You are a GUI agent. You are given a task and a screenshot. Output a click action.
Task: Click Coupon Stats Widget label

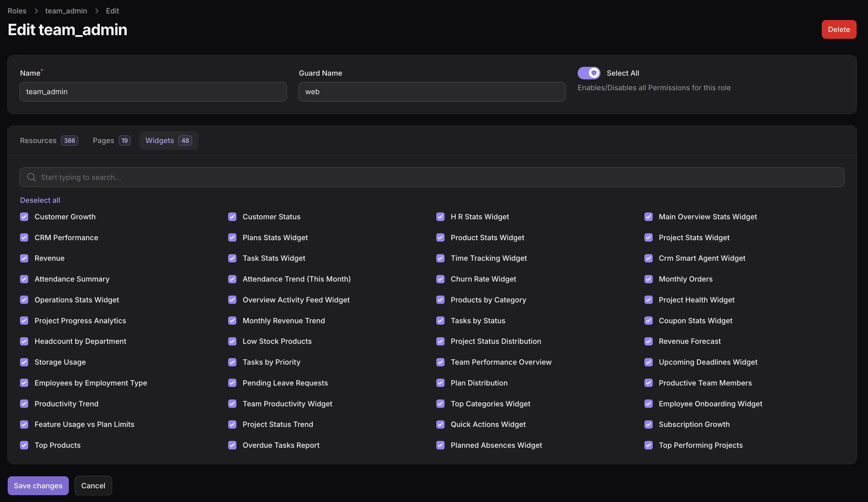pos(696,320)
